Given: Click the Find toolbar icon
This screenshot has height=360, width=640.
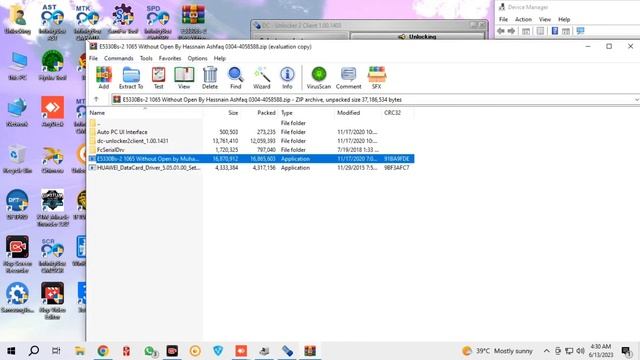Looking at the screenshot, I should tap(236, 78).
